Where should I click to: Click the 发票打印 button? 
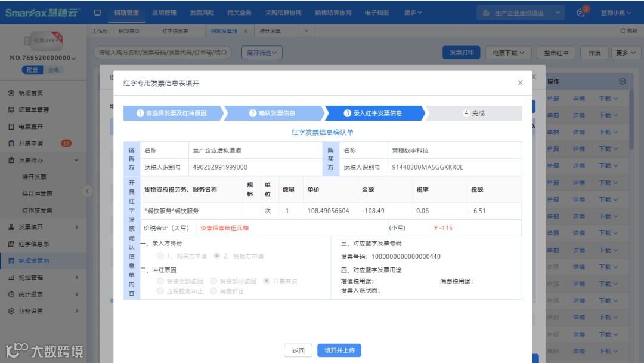461,53
